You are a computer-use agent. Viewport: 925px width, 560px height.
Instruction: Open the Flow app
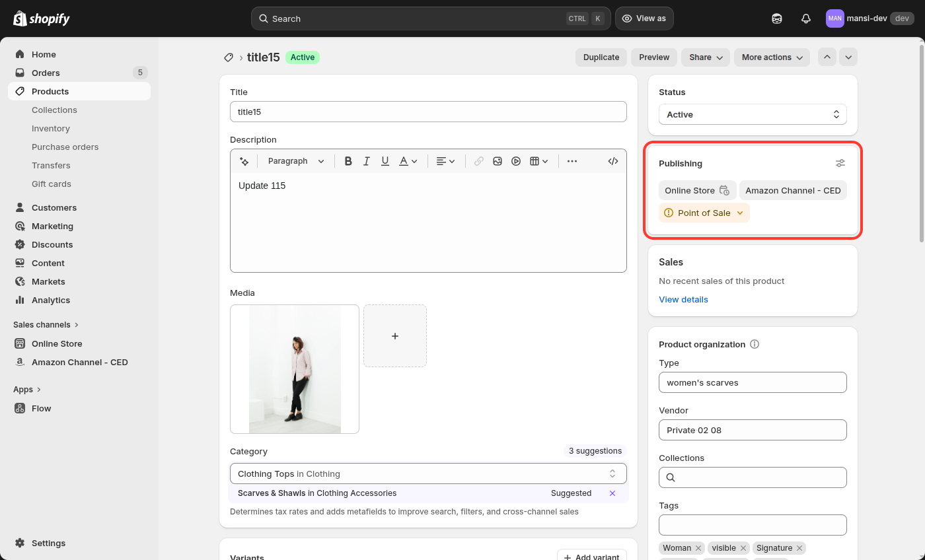click(x=79, y=408)
